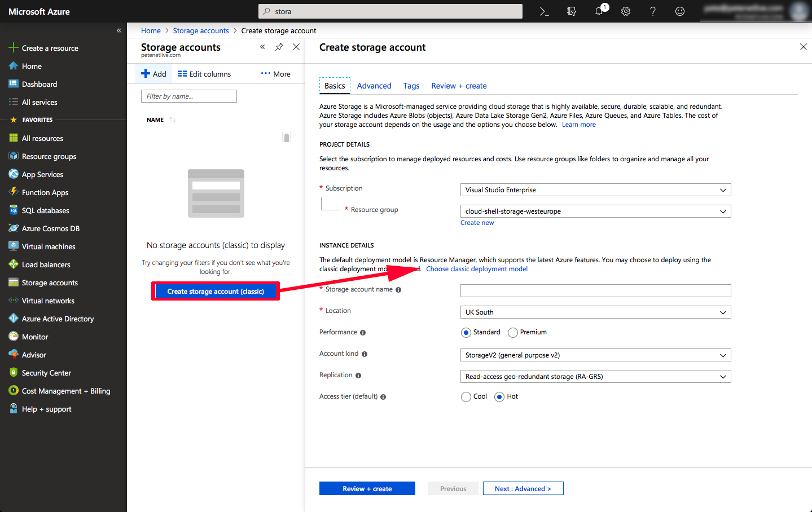
Task: Open Help + support in sidebar
Action: 46,409
